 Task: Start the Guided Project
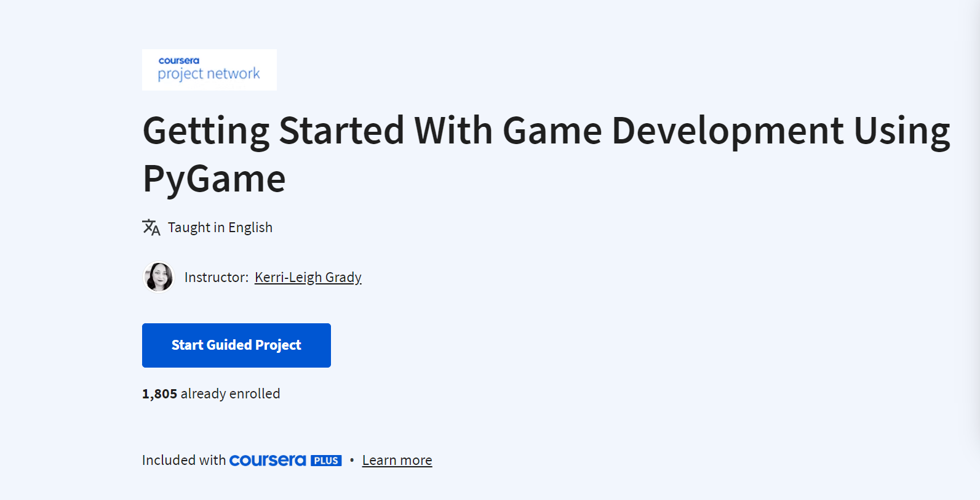coord(236,345)
